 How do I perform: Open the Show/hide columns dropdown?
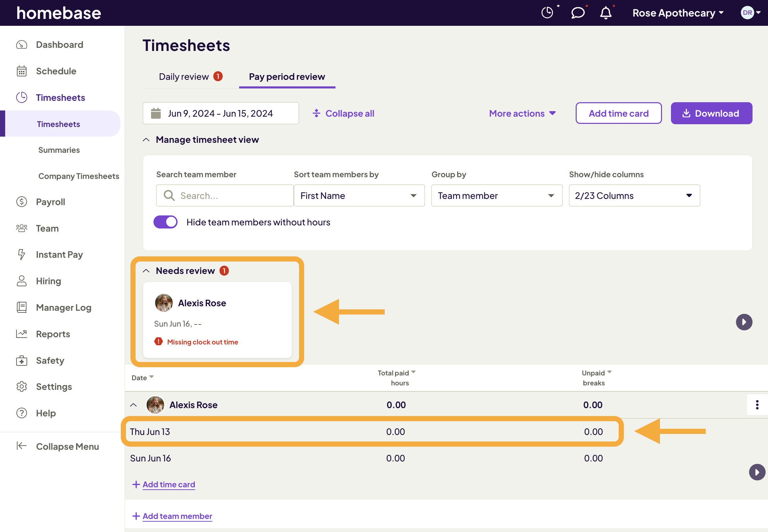[x=634, y=195]
